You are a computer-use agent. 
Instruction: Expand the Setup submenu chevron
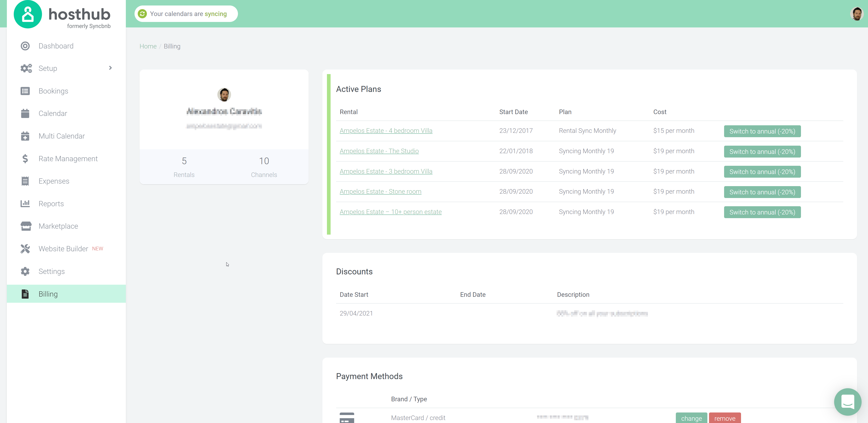[110, 68]
